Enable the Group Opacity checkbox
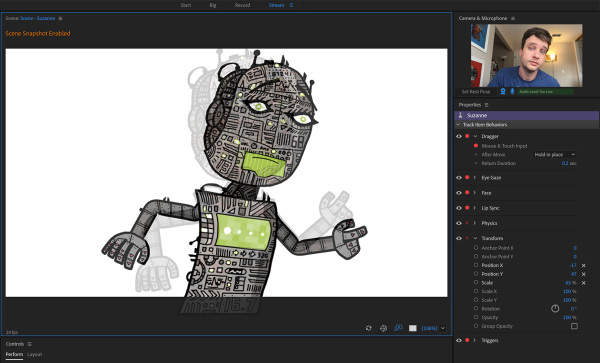 [x=574, y=326]
